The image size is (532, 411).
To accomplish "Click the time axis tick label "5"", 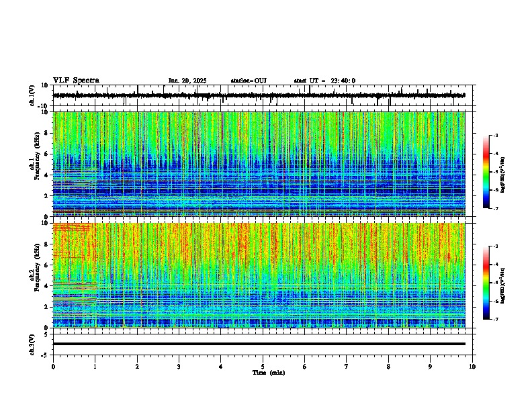I will click(263, 367).
